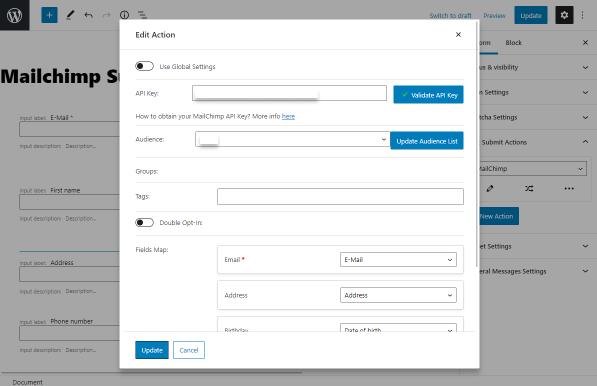Click Switch to draft
This screenshot has width=597, height=386.
(450, 16)
